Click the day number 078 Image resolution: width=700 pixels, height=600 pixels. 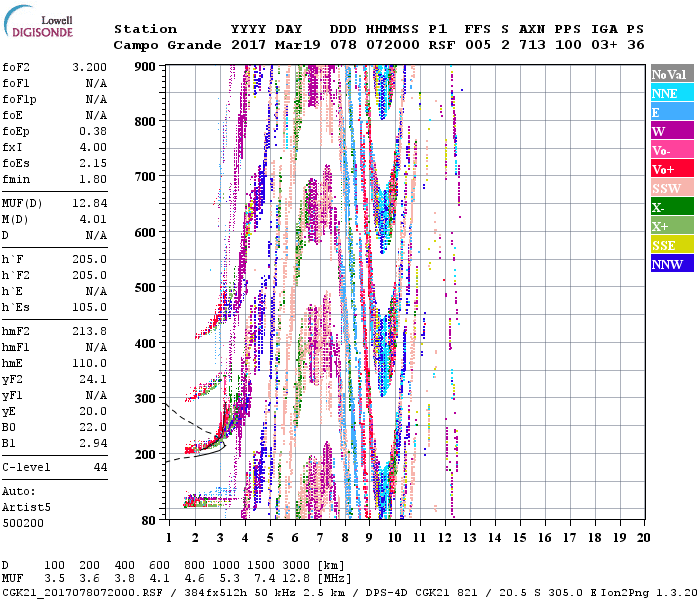[343, 45]
